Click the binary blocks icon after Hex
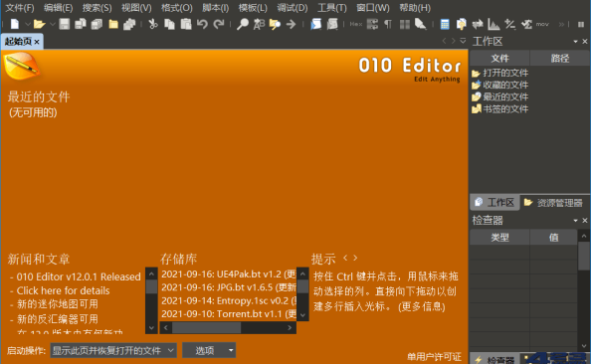 [x=372, y=24]
